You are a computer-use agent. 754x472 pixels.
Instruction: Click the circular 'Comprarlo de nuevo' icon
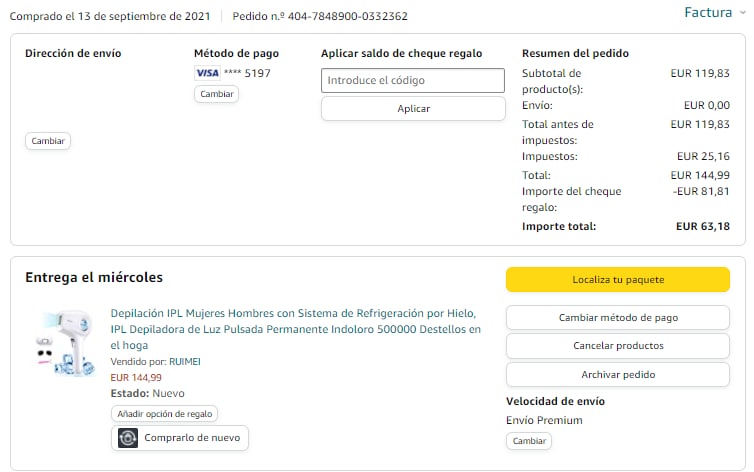point(128,438)
